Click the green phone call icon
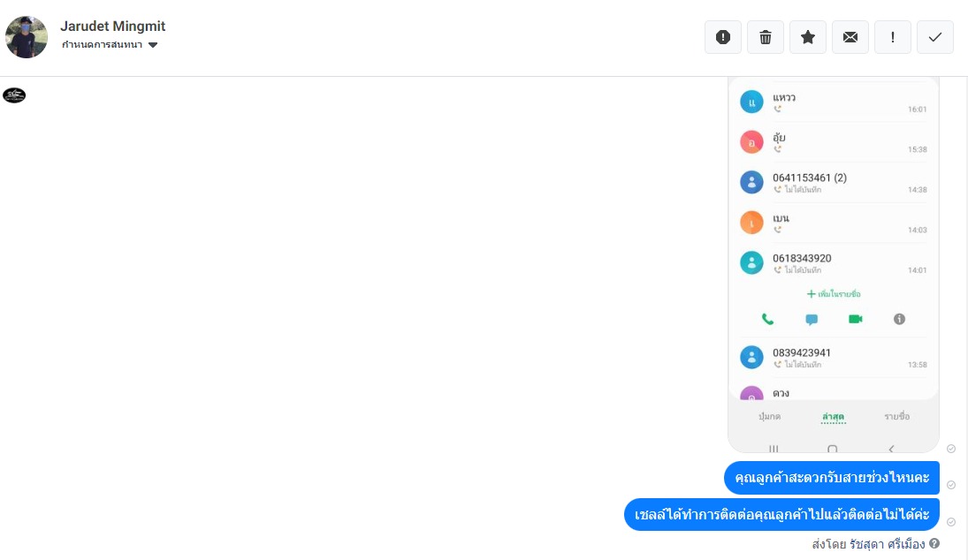 pyautogui.click(x=767, y=319)
